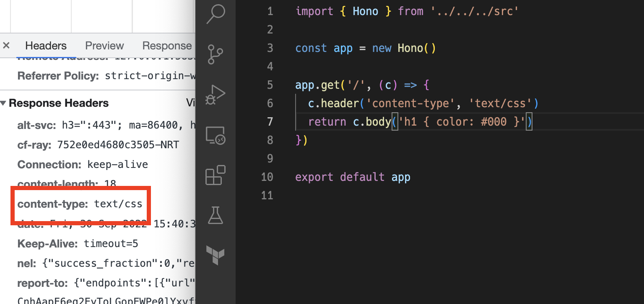
Task: Click the return c.body code line
Action: (x=420, y=122)
